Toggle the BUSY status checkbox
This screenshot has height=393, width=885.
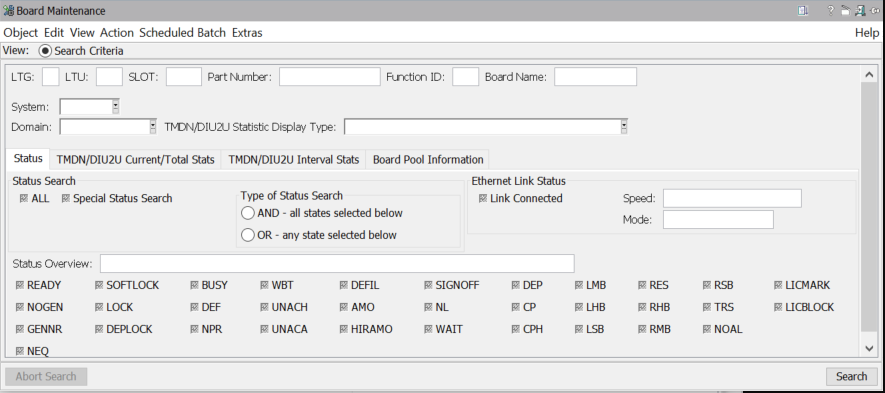pyautogui.click(x=194, y=286)
